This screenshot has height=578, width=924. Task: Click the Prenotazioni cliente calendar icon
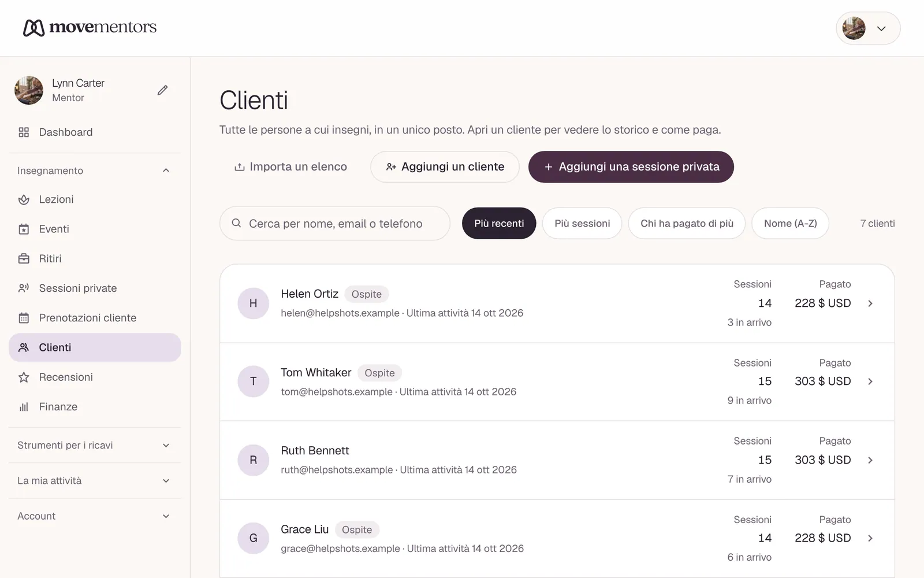(x=24, y=318)
